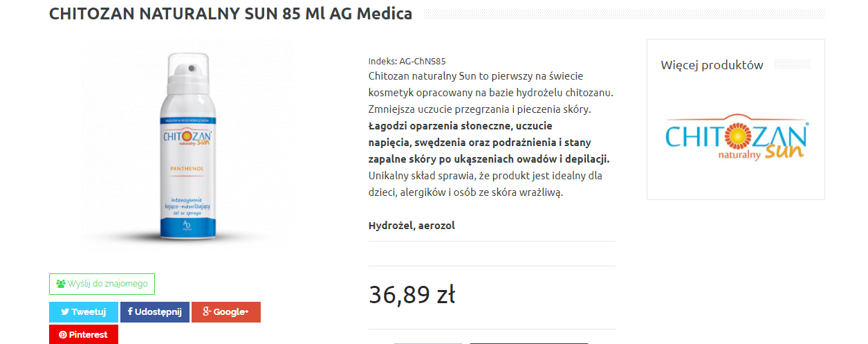Click the Twitter bird icon
The height and width of the screenshot is (344, 868).
coord(65,312)
